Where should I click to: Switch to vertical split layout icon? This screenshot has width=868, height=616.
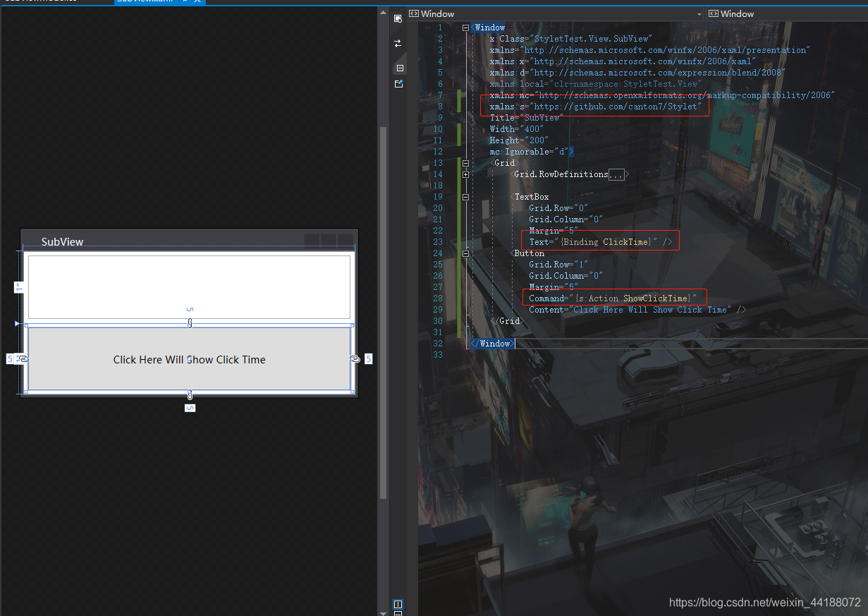pos(398,604)
